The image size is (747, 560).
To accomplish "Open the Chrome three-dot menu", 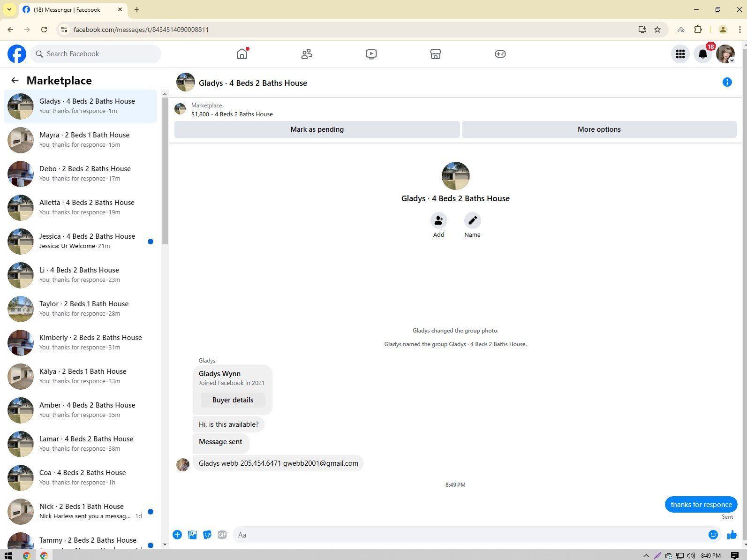I will coord(739,30).
